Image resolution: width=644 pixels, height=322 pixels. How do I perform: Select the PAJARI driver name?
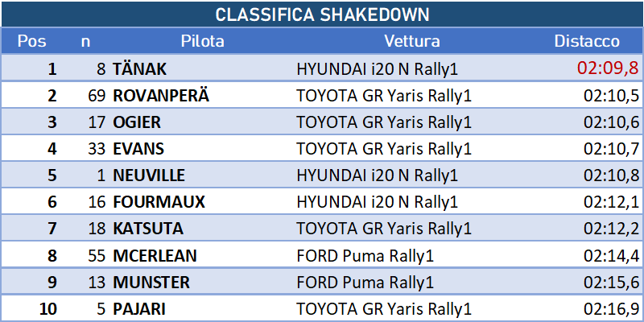tap(138, 309)
